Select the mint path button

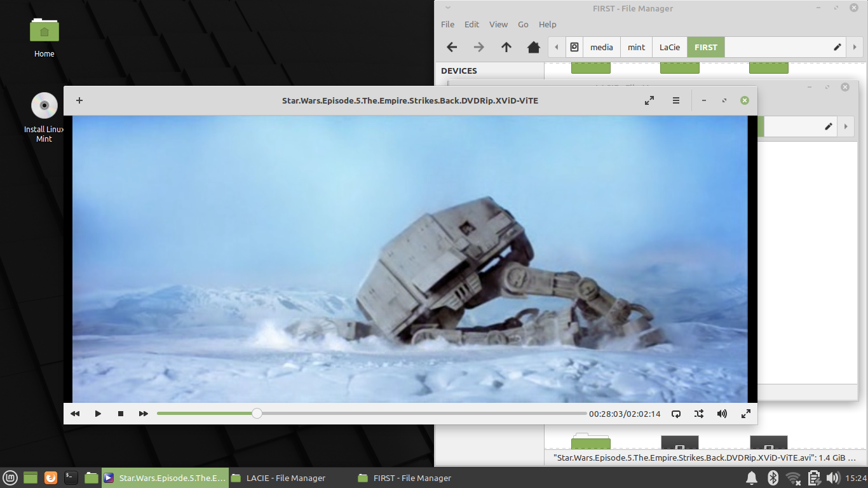point(636,47)
